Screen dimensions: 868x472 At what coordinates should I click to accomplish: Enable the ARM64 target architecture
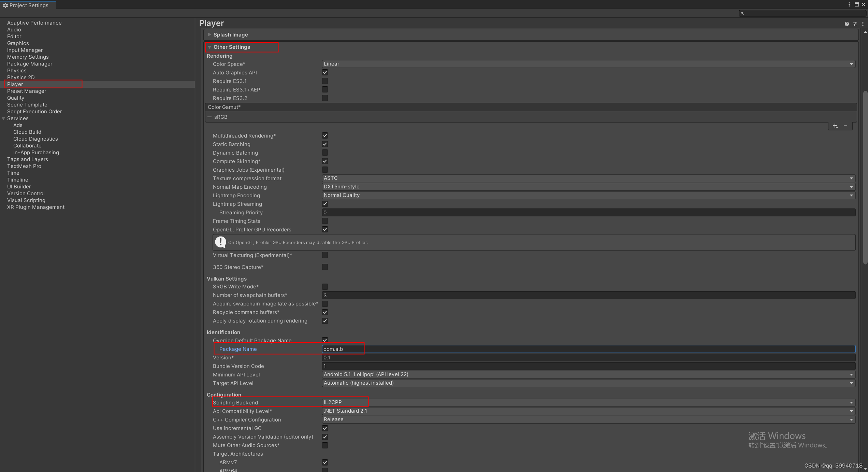pos(325,470)
